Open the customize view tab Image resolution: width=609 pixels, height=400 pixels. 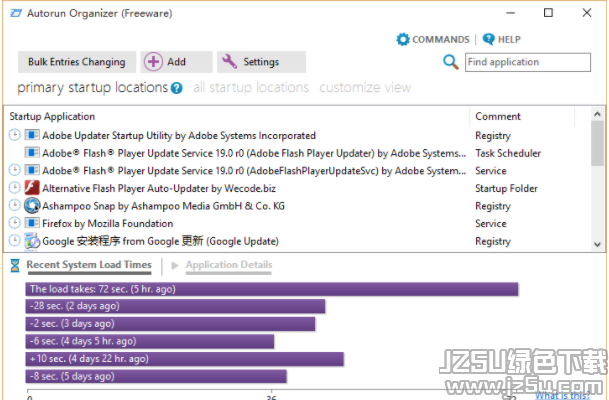(x=365, y=88)
